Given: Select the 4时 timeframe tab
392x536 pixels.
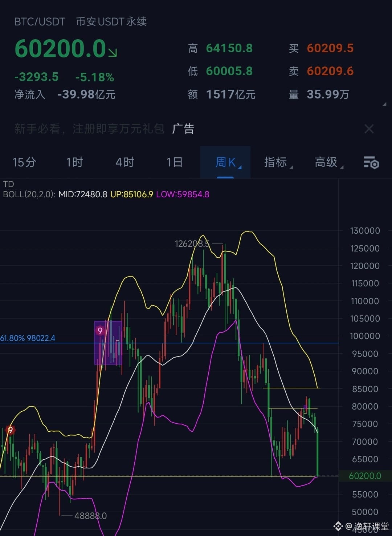Looking at the screenshot, I should click(125, 162).
